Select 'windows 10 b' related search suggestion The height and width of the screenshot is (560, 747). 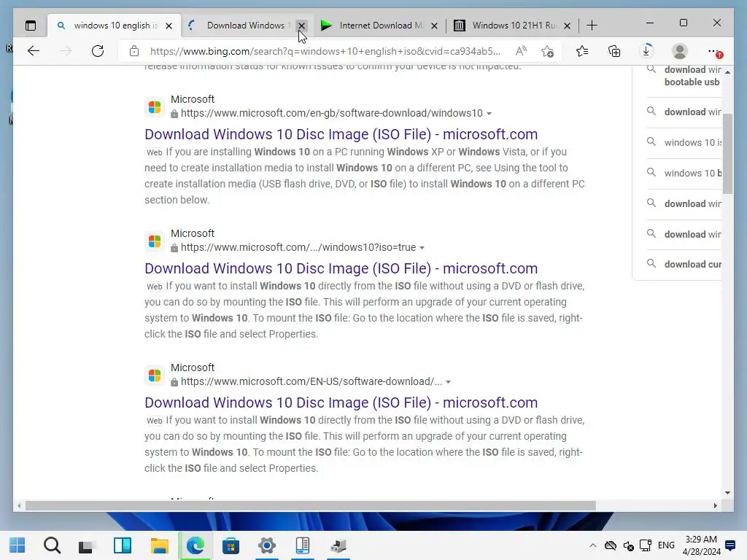[x=683, y=173]
